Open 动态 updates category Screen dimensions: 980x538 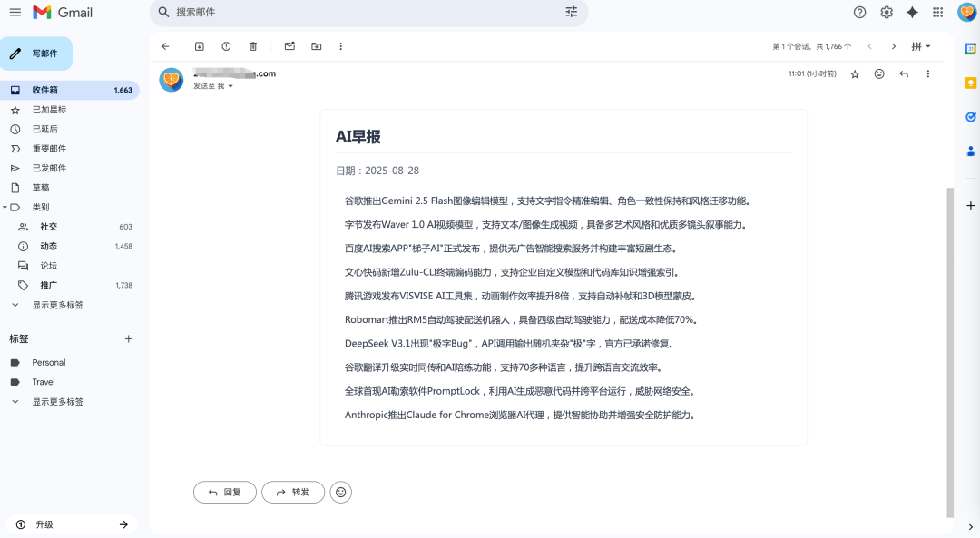(69, 246)
